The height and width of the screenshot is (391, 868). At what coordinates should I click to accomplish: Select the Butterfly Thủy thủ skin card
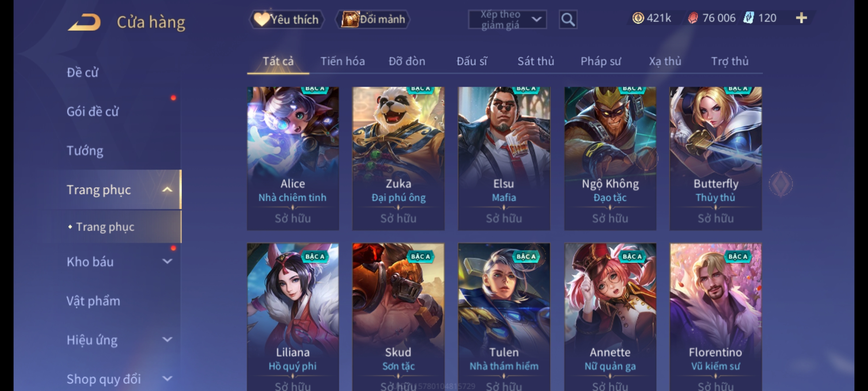(715, 159)
